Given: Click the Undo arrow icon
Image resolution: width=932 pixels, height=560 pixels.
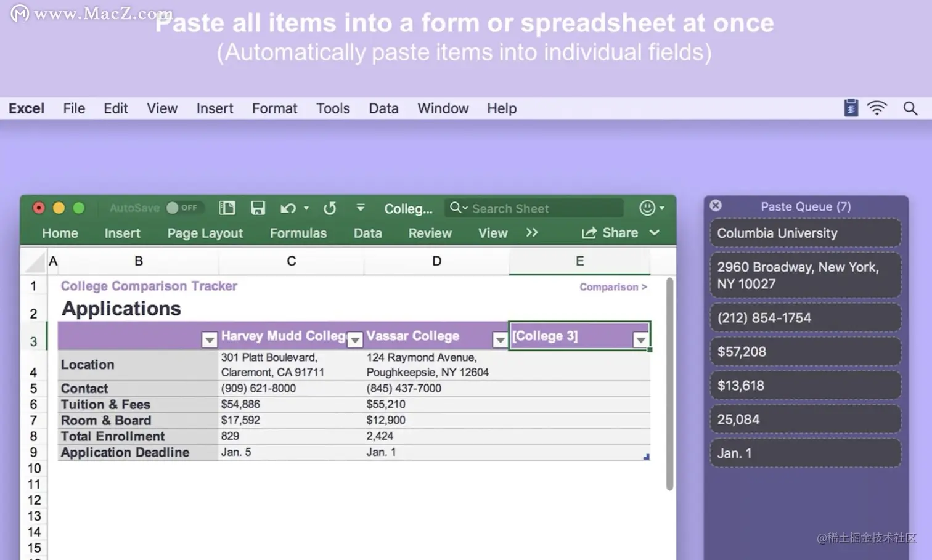Looking at the screenshot, I should 287,208.
